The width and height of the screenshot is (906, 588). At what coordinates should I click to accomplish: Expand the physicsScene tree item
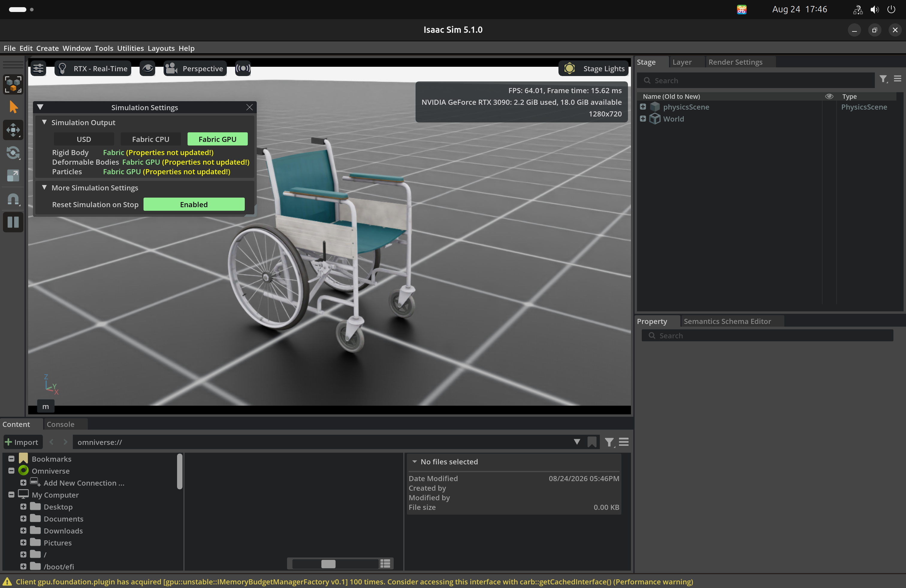click(x=643, y=107)
